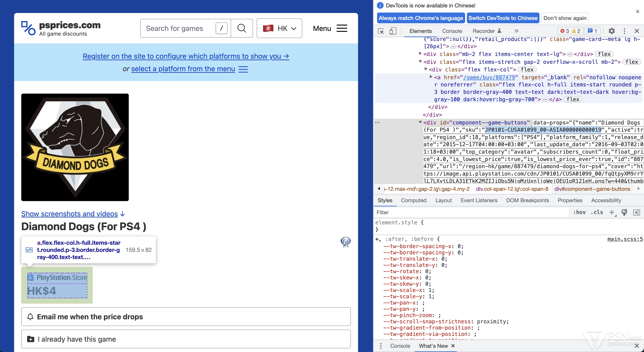Show more DevTools tabs chevron
Viewport: 644px width, 352px height.
(x=517, y=31)
